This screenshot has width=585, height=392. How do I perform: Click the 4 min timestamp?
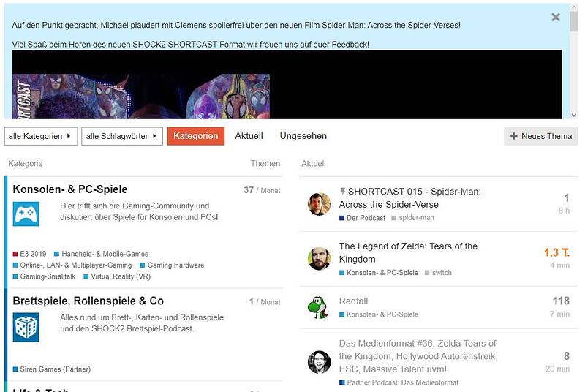point(559,265)
